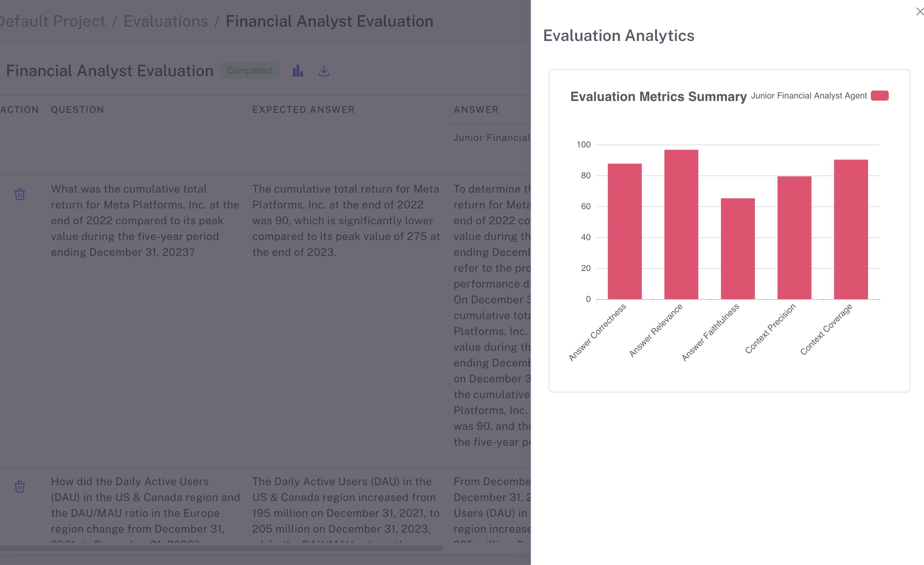This screenshot has width=924, height=565.
Task: Select the Answer Correctness bar
Action: click(x=625, y=231)
